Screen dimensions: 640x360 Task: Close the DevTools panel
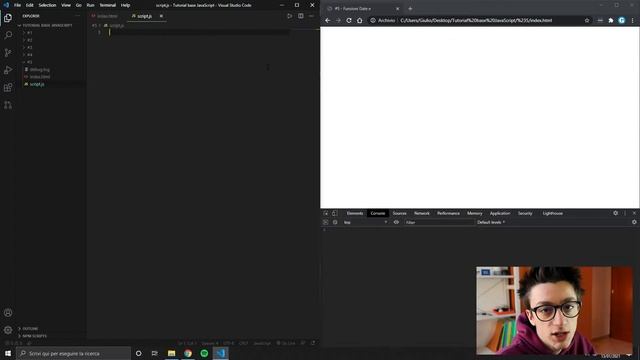click(x=634, y=213)
